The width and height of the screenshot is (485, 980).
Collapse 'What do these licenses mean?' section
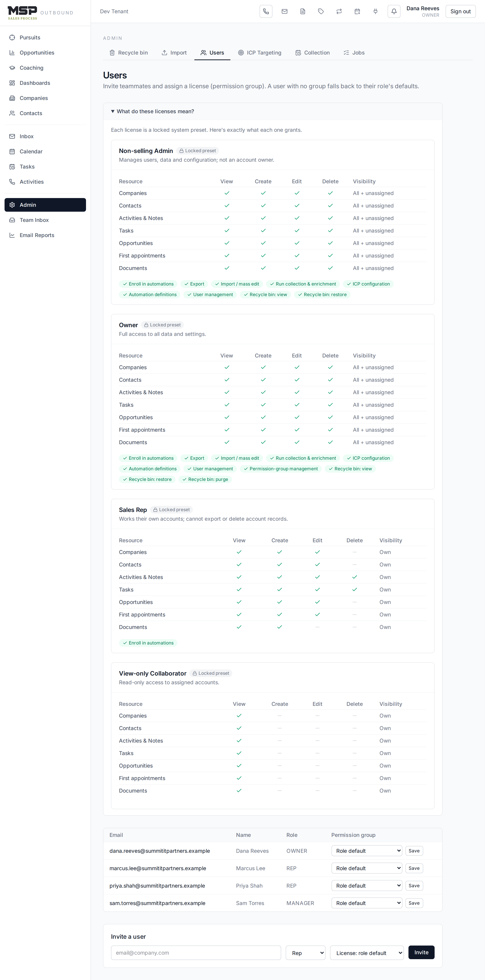153,112
